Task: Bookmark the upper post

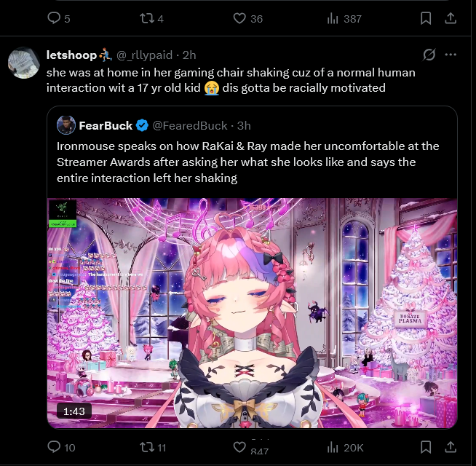Action: 426,18
